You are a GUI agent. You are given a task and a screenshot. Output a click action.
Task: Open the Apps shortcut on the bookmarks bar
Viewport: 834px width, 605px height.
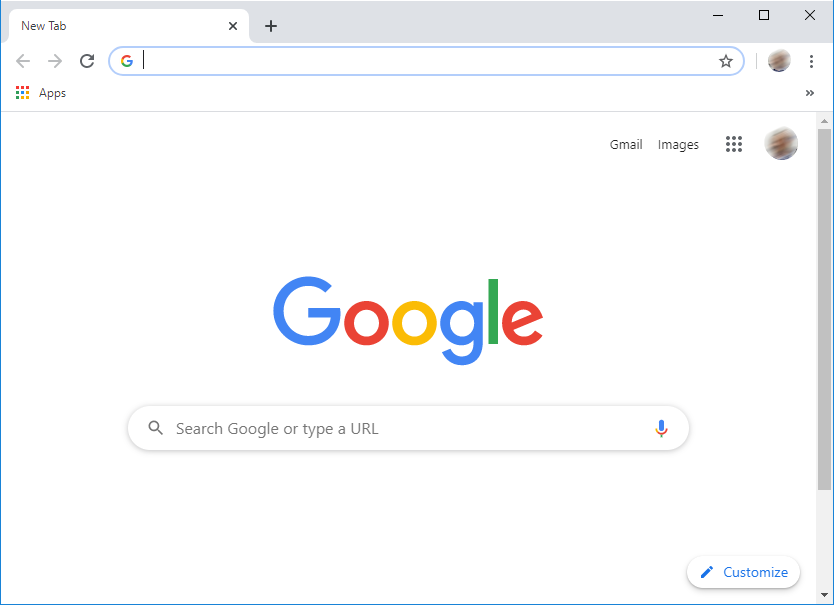click(40, 92)
